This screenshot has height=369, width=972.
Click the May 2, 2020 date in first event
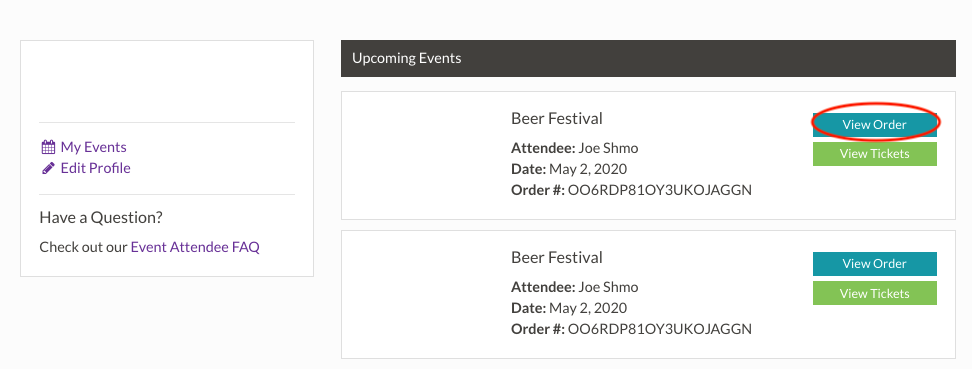click(x=588, y=169)
